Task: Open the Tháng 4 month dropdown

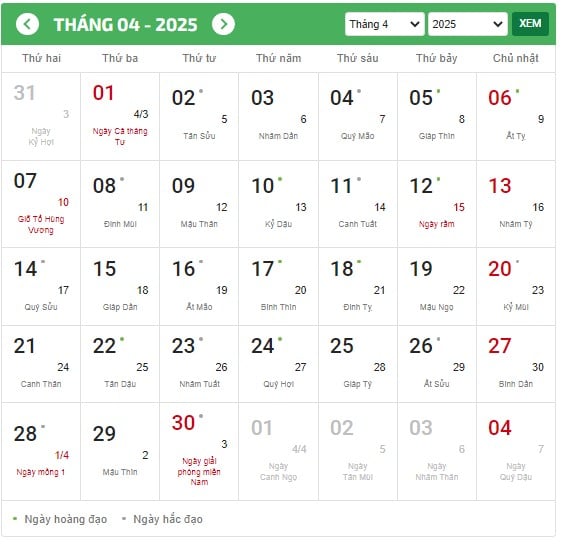Action: [x=385, y=24]
